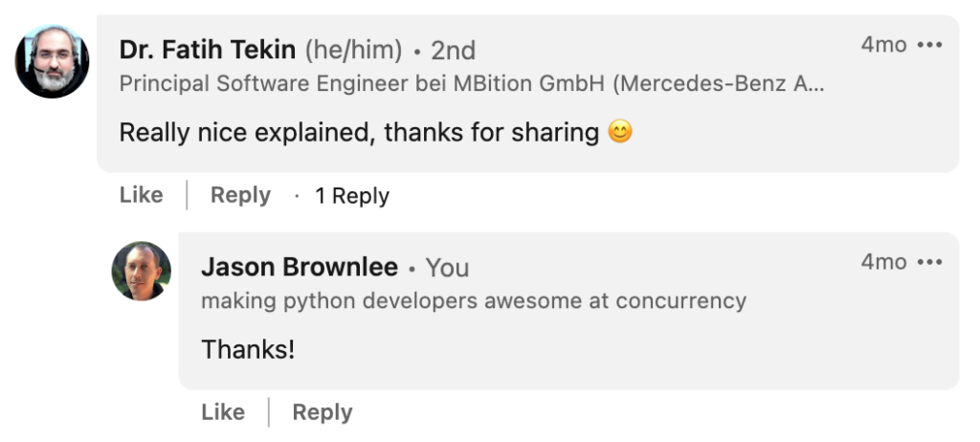Click the smiling emoji in the comment
Image resolution: width=980 pixels, height=442 pixels.
(x=620, y=132)
